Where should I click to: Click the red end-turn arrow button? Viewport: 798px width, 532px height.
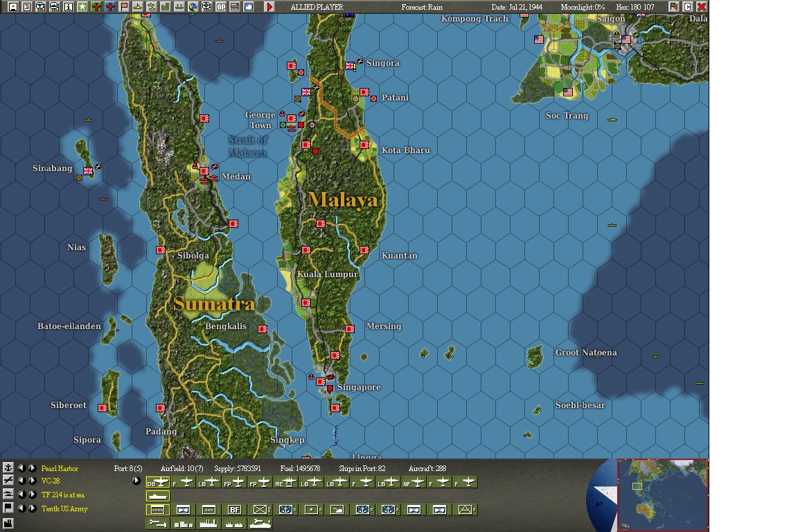(269, 7)
